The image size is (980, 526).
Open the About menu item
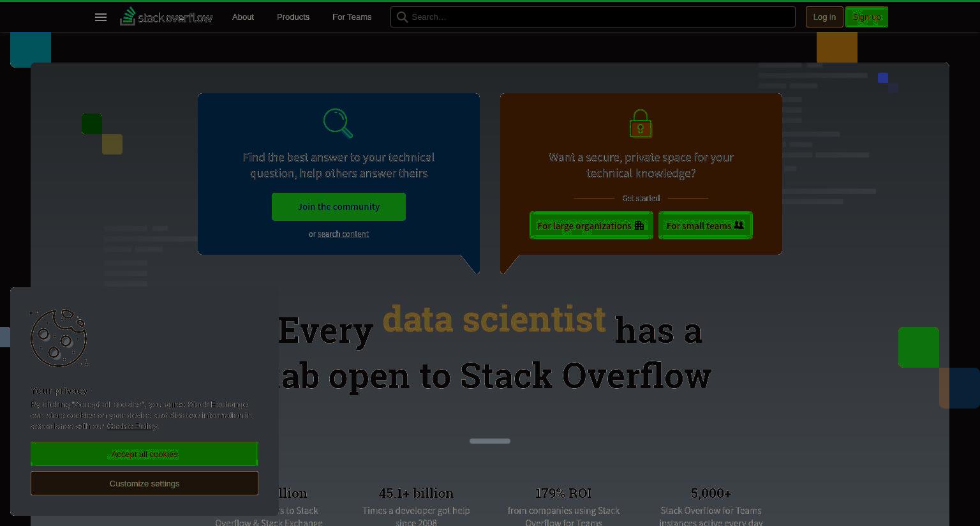click(x=242, y=17)
